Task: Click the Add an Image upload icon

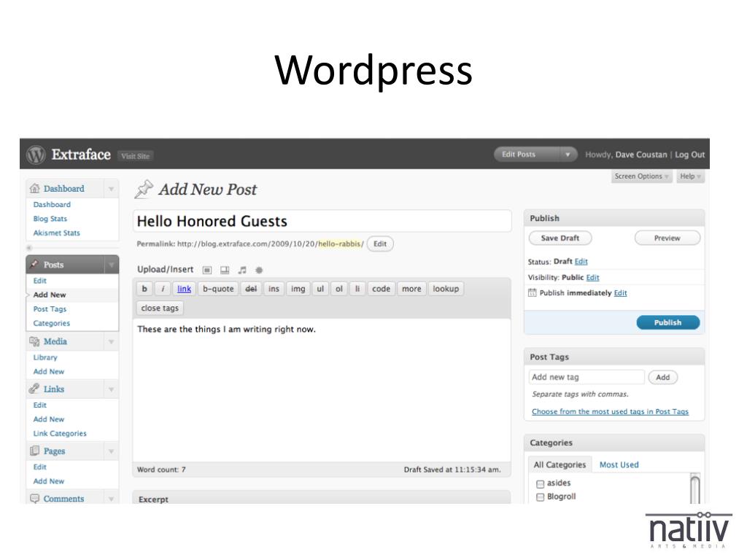Action: click(207, 270)
